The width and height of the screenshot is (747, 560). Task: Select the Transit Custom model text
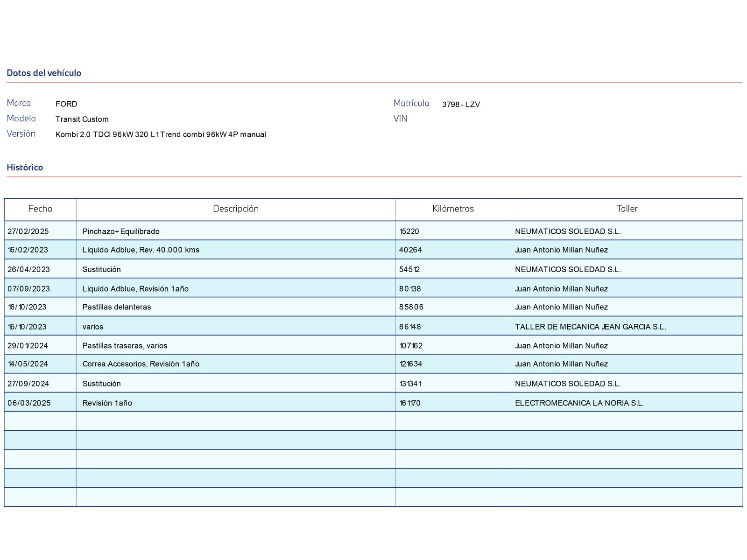(82, 119)
